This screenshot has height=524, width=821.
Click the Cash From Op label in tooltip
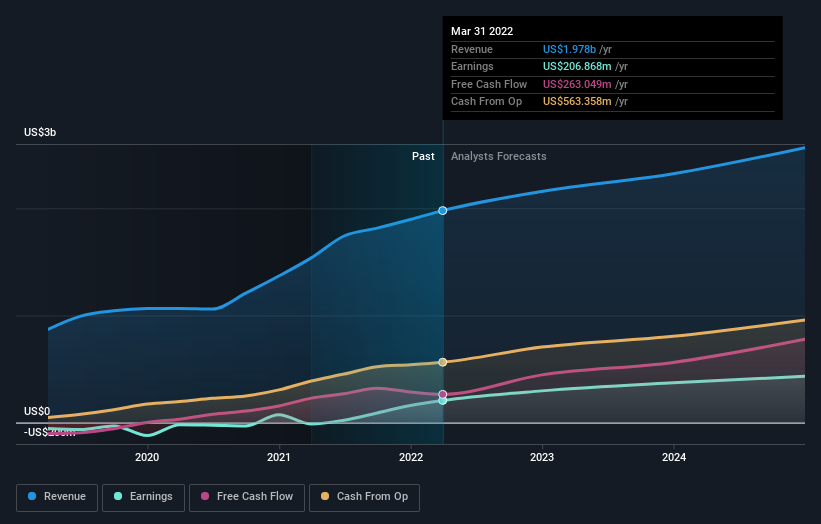486,102
